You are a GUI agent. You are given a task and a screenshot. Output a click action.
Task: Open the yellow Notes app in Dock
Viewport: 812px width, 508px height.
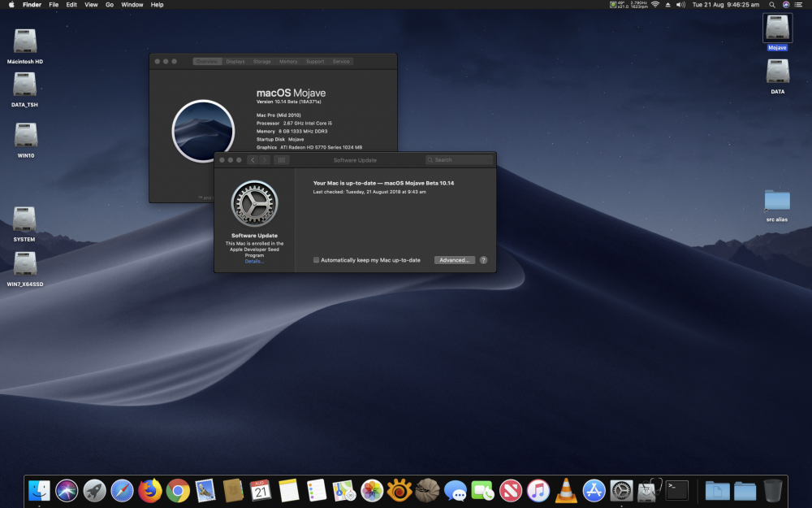[x=288, y=490]
